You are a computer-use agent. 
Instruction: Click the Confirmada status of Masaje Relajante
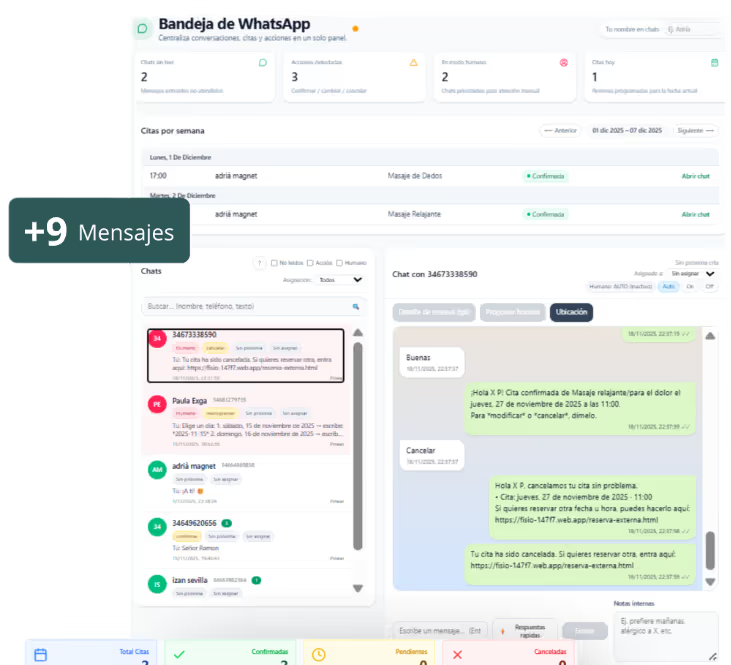(x=545, y=215)
